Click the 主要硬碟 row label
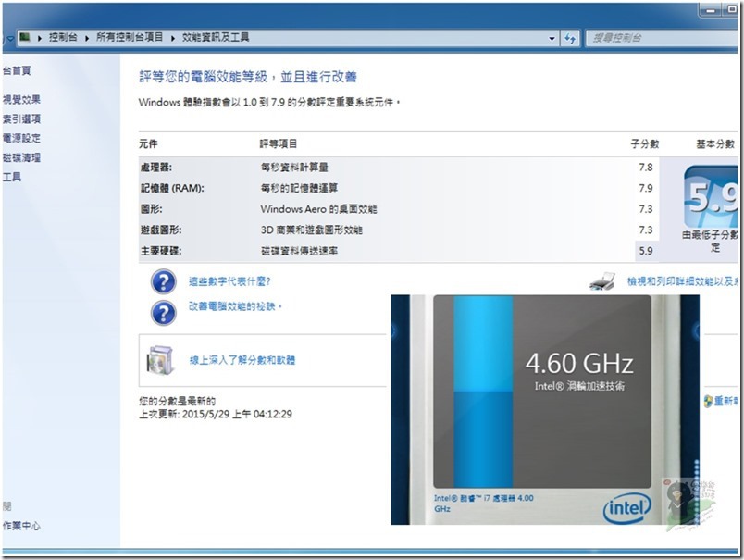Image resolution: width=744 pixels, height=560 pixels. (160, 251)
